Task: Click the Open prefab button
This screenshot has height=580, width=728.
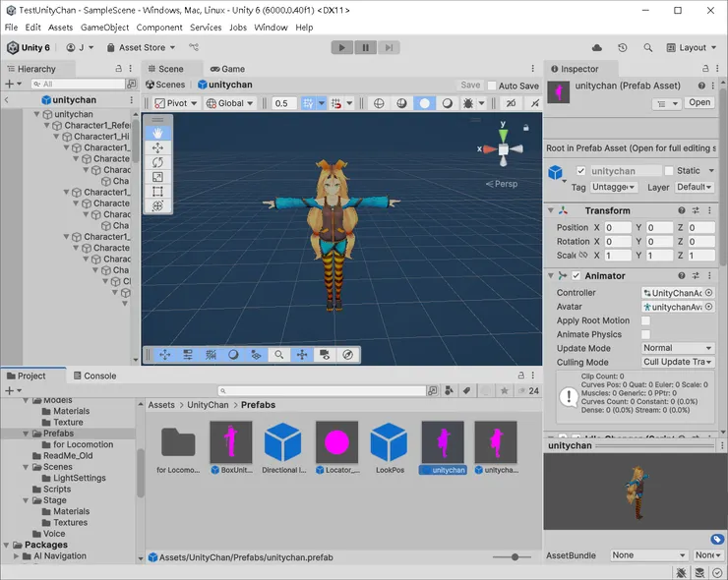Action: click(x=699, y=102)
